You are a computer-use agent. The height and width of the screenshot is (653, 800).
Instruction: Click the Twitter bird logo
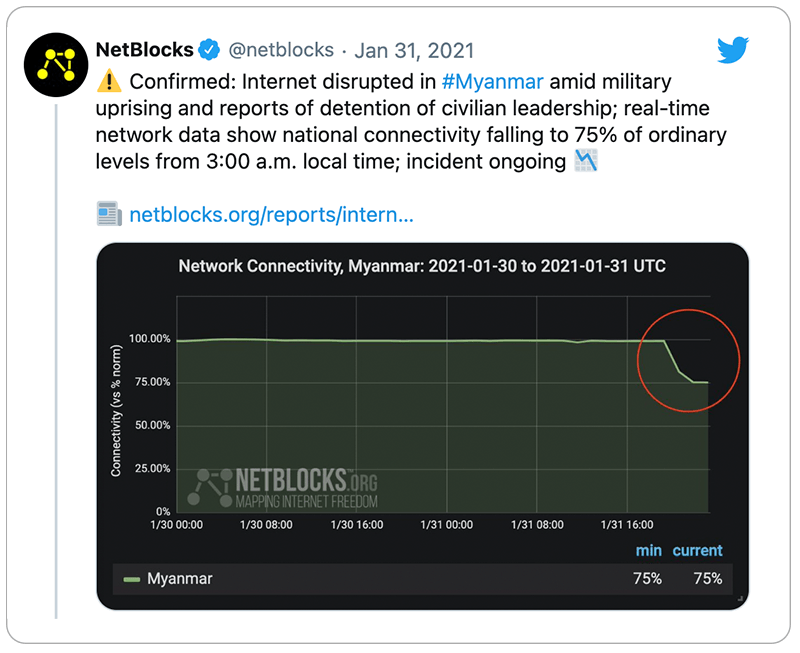[x=732, y=50]
